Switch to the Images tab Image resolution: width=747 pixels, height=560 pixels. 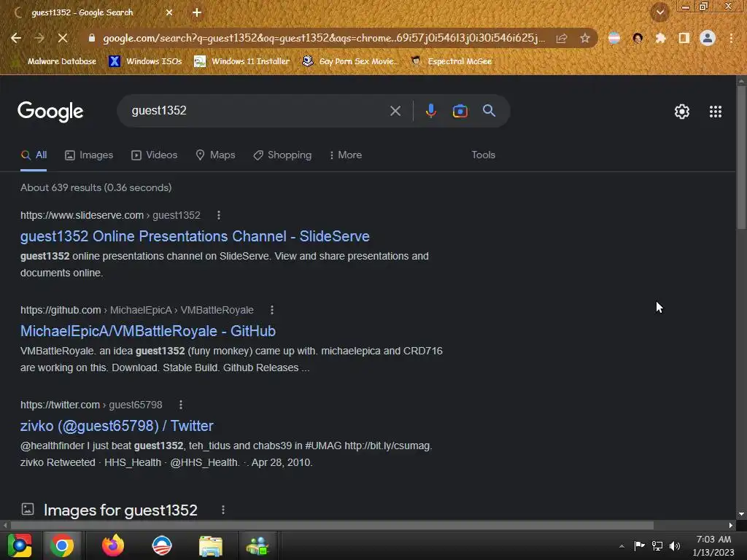[89, 155]
